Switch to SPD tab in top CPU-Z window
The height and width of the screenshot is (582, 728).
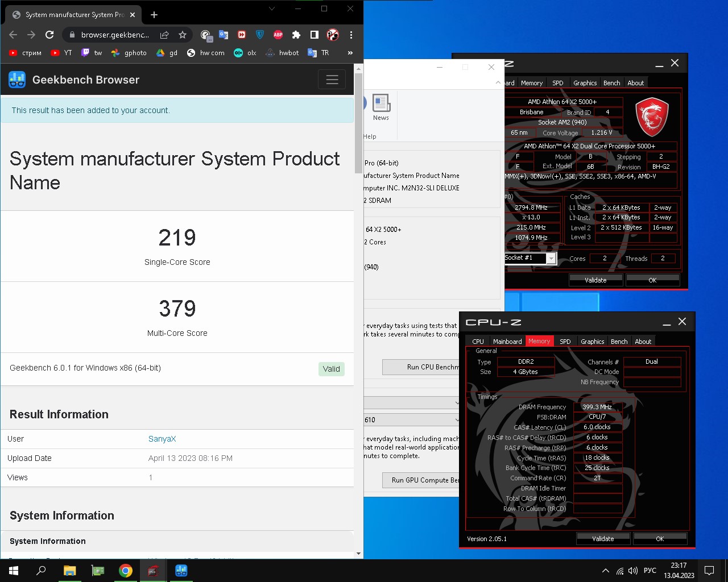[x=558, y=83]
